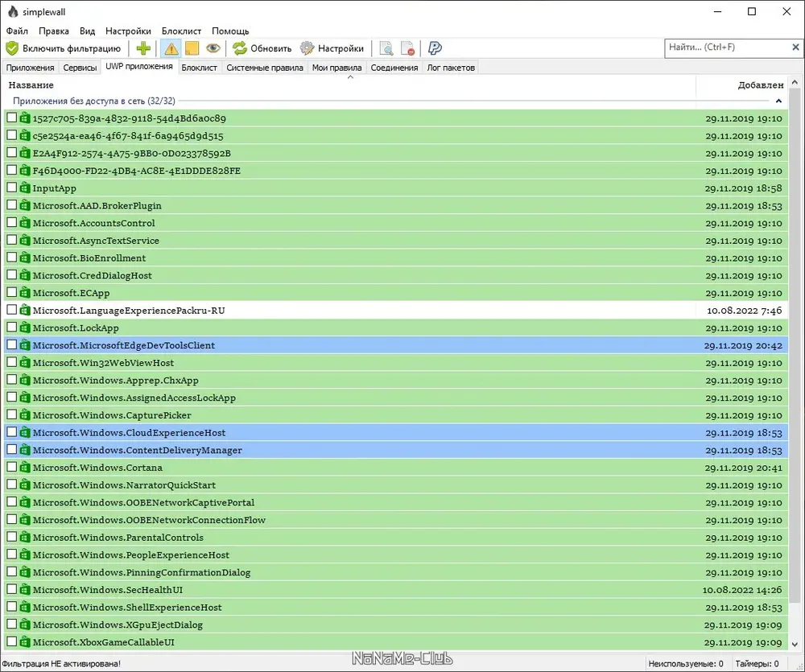
Task: Click the PayPal donate icon
Action: 435,48
